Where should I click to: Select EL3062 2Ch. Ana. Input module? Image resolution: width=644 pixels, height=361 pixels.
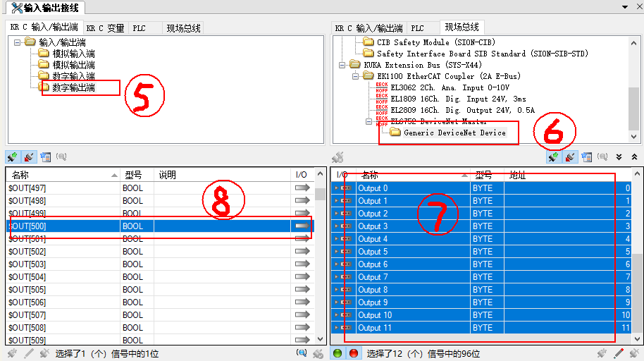tap(450, 87)
